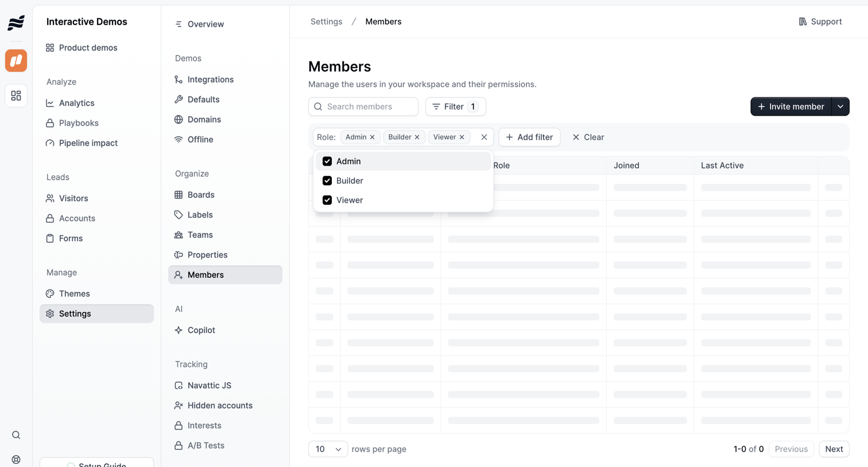
Task: Click the Labels tag icon
Action: pos(179,215)
